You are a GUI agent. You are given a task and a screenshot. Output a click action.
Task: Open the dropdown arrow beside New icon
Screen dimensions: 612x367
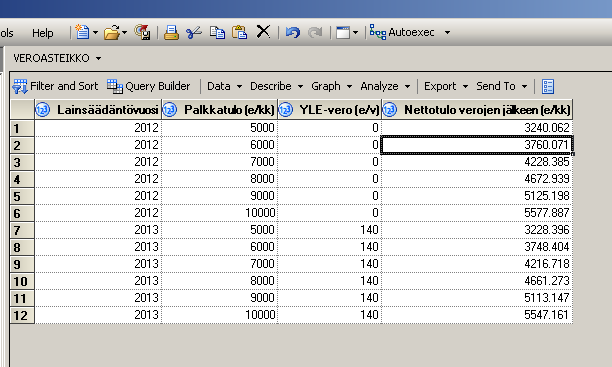click(95, 33)
